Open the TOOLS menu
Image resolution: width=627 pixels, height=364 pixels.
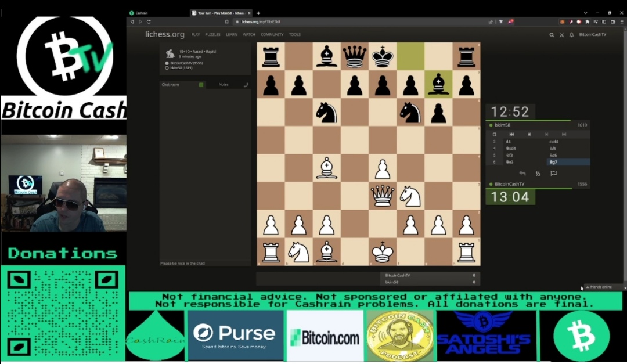click(x=295, y=35)
